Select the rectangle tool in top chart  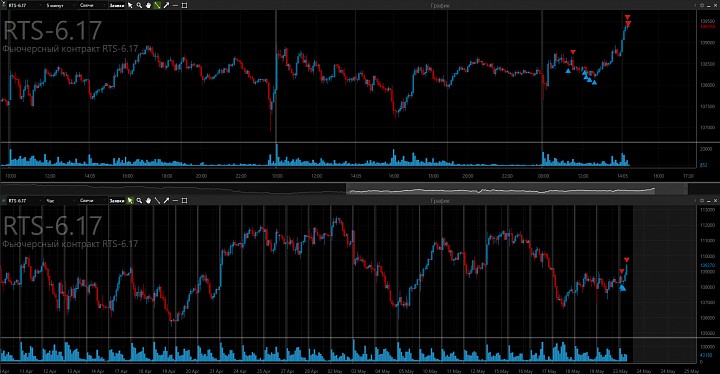point(184,6)
